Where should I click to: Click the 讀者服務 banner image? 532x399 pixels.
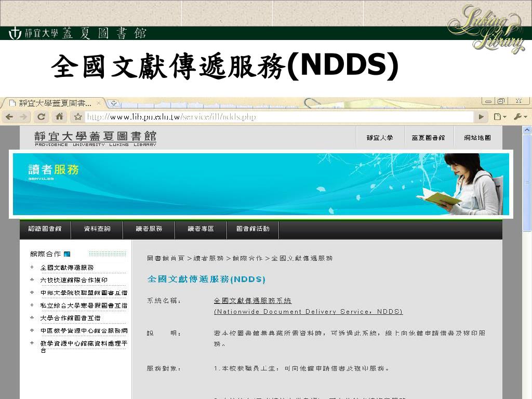pos(261,184)
